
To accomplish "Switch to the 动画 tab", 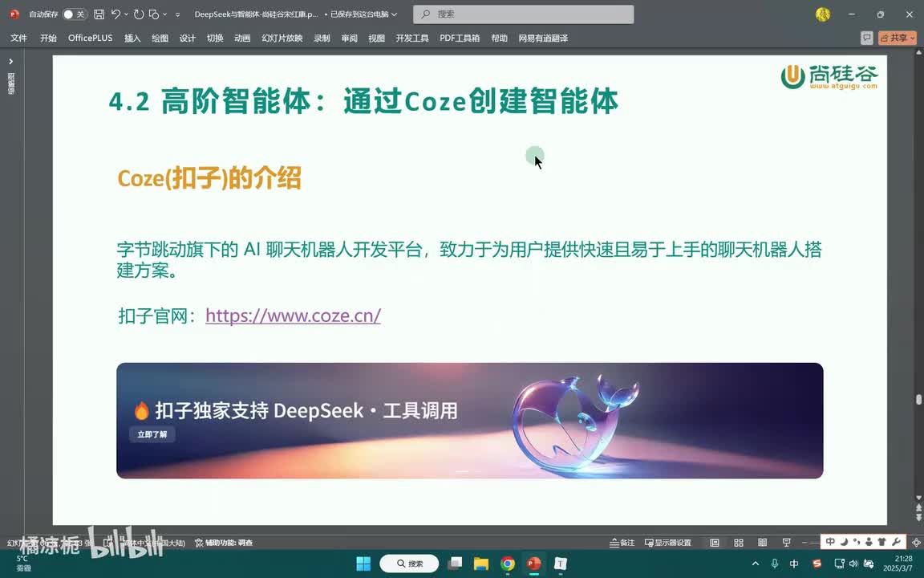I will 242,38.
